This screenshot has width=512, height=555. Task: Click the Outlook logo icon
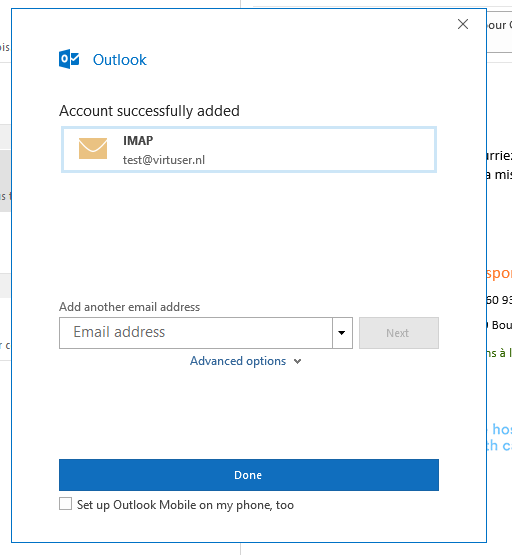69,59
